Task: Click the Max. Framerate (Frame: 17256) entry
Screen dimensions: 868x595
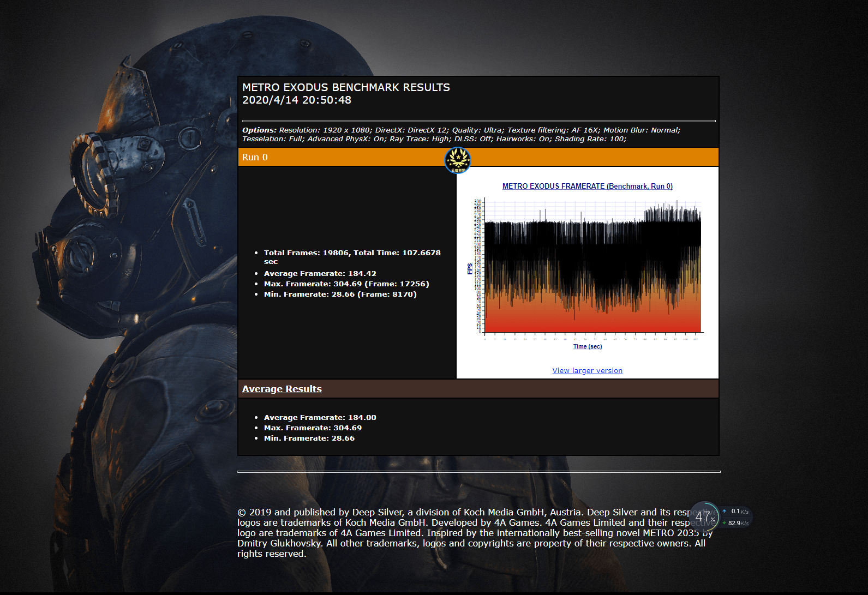Action: (346, 284)
